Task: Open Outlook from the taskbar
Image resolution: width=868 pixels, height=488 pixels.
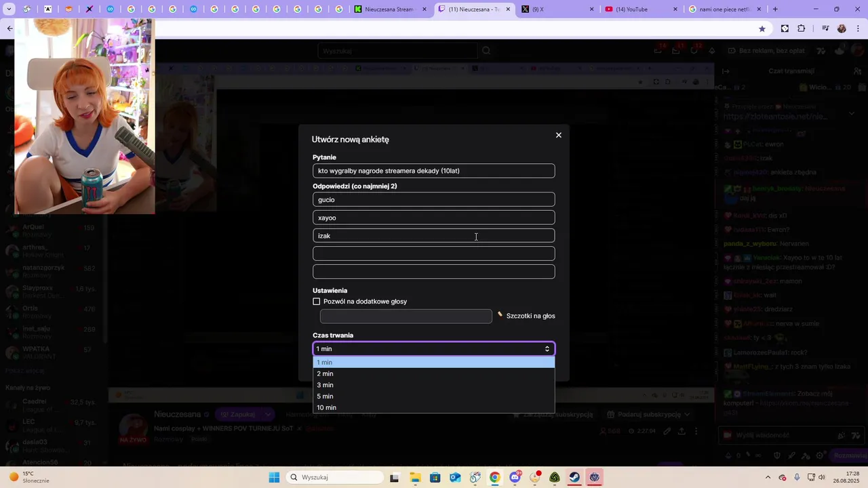Action: (455, 477)
